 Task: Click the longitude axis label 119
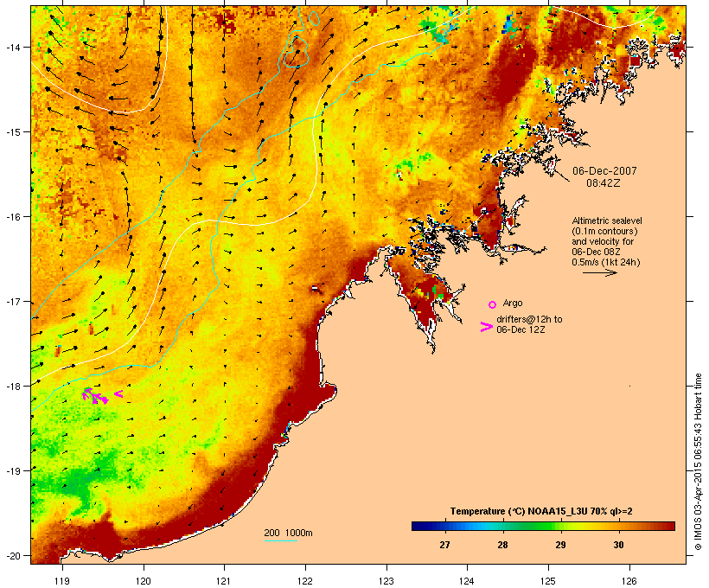pyautogui.click(x=62, y=581)
